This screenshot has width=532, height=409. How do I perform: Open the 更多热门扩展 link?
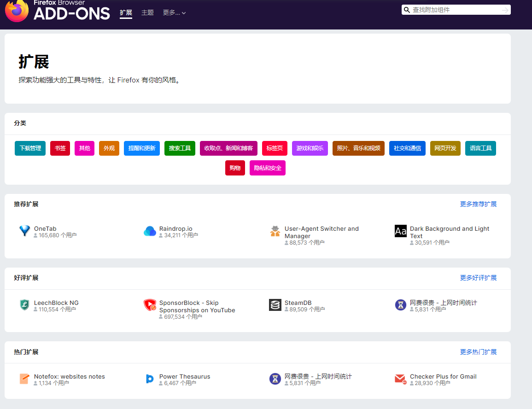coord(478,352)
